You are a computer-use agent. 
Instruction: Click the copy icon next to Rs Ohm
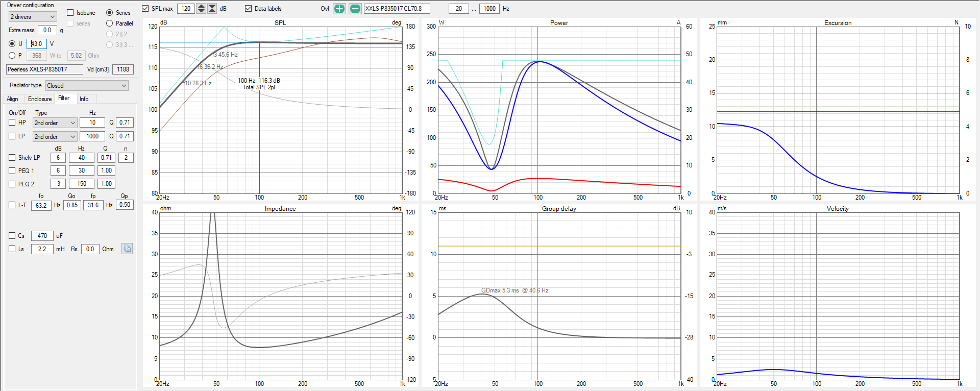(127, 249)
